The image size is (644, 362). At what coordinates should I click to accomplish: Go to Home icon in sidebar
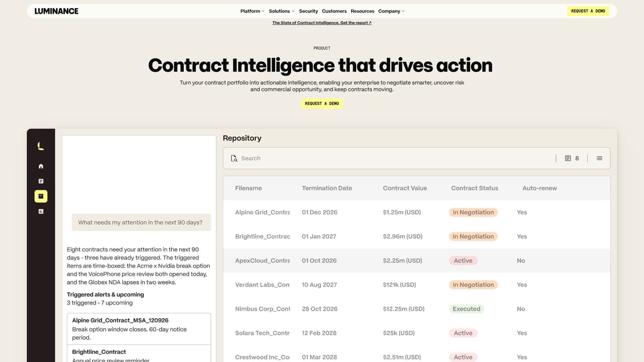pos(41,166)
